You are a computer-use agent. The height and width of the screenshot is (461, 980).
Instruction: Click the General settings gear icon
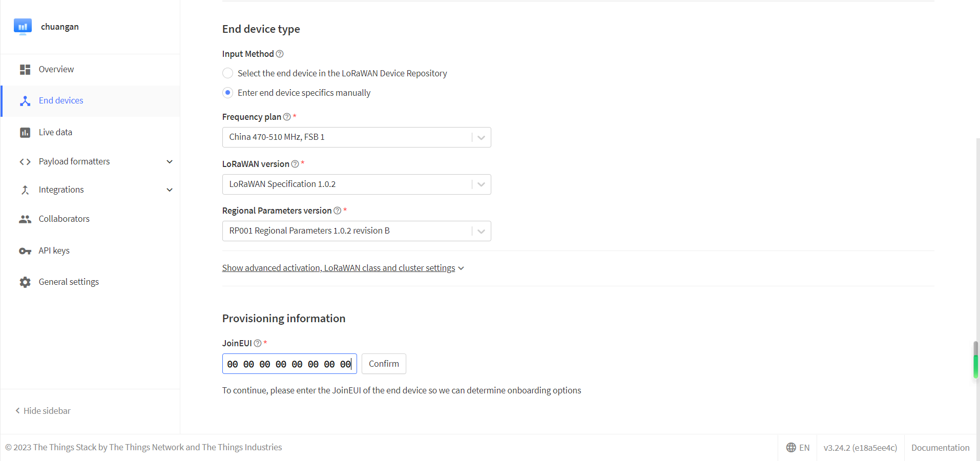tap(25, 282)
